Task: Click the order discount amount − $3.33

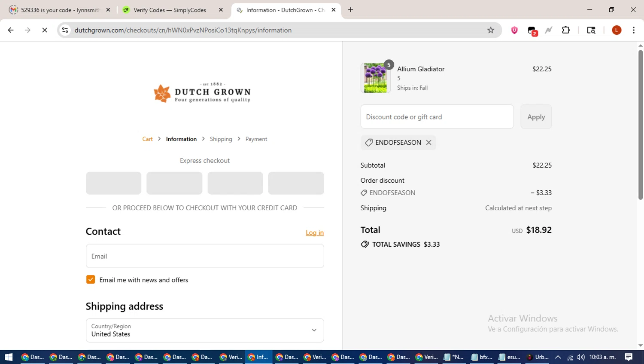Action: [541, 193]
